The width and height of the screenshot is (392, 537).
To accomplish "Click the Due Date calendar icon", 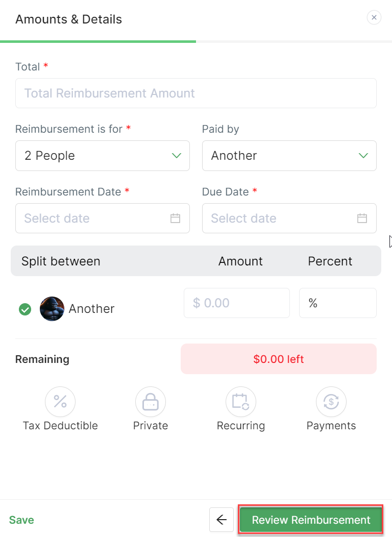I will click(362, 218).
